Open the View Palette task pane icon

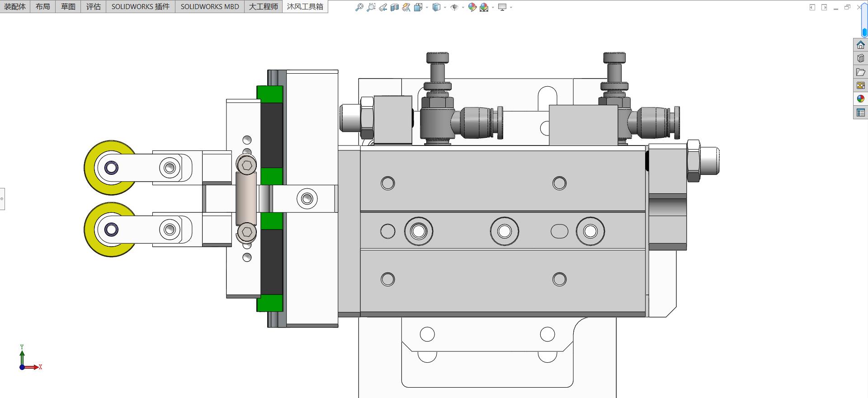(861, 85)
